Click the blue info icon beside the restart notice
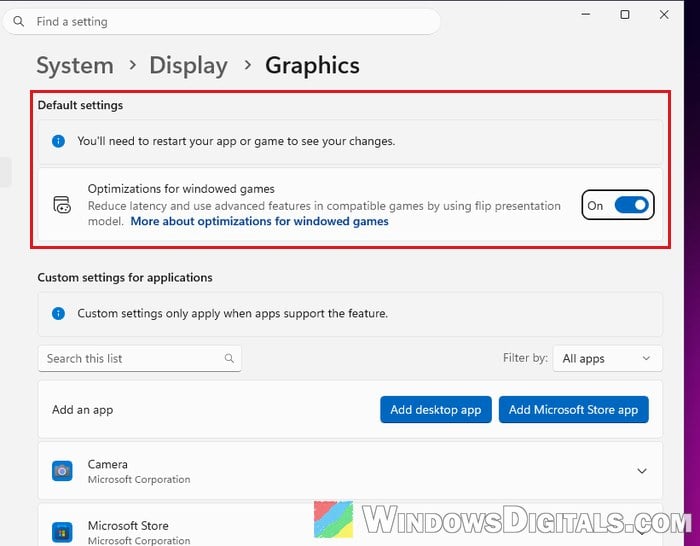 58,141
